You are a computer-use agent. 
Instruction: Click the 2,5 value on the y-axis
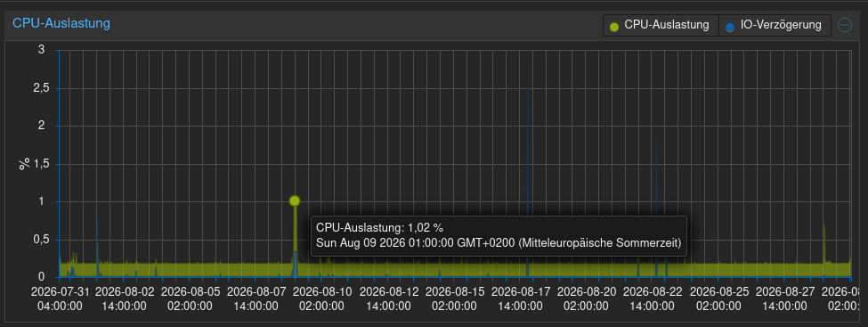pos(42,88)
